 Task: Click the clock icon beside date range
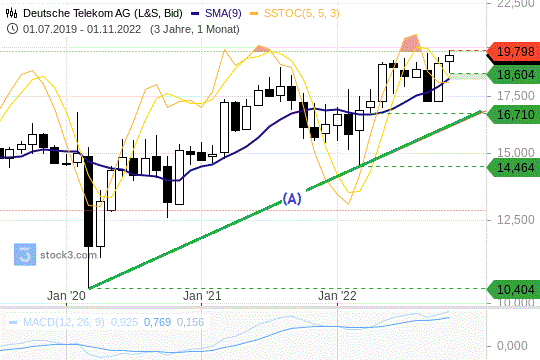[12, 29]
